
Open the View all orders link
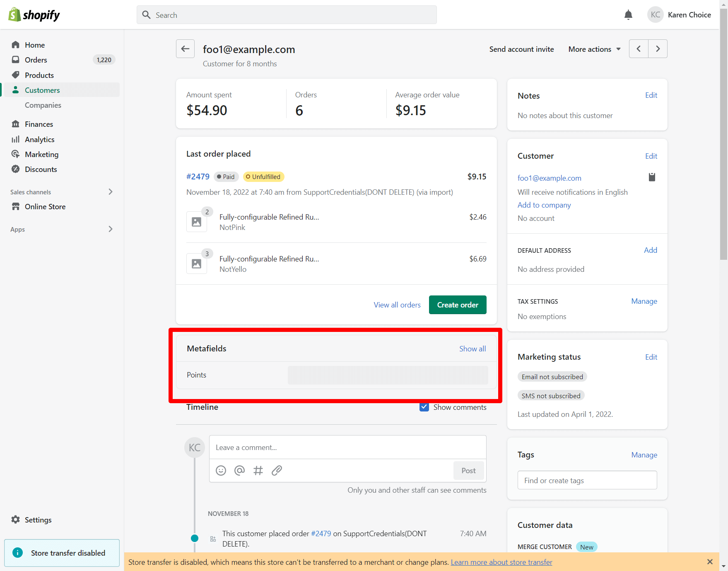coord(397,305)
